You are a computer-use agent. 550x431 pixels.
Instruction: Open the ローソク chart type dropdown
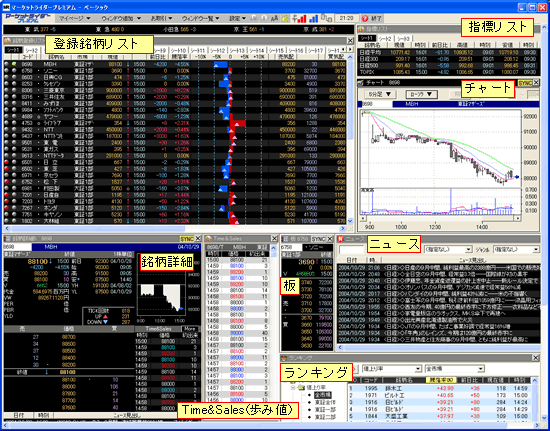(421, 94)
